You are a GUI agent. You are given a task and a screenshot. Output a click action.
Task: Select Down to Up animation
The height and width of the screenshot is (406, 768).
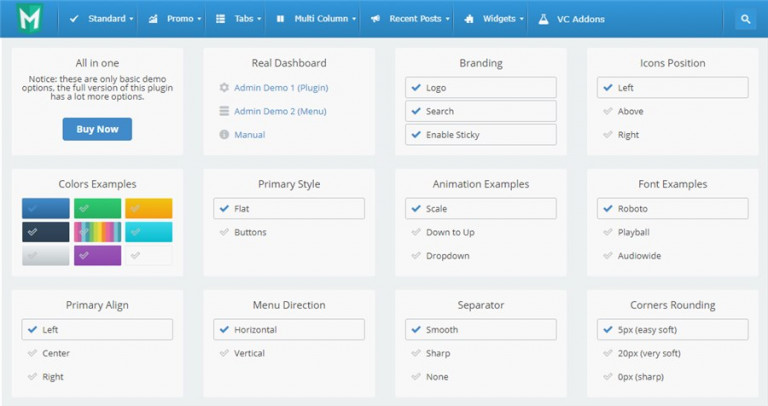coord(480,232)
